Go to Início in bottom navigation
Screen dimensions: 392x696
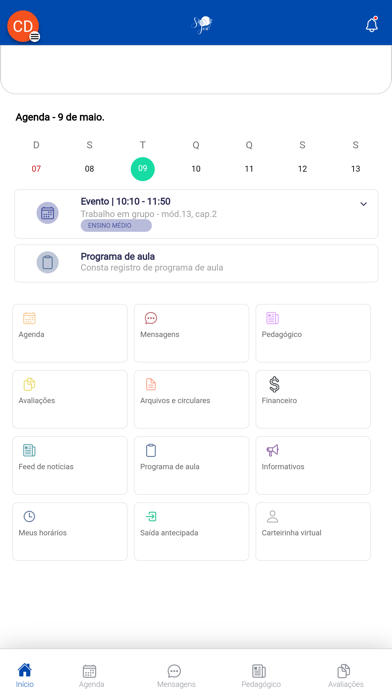25,675
